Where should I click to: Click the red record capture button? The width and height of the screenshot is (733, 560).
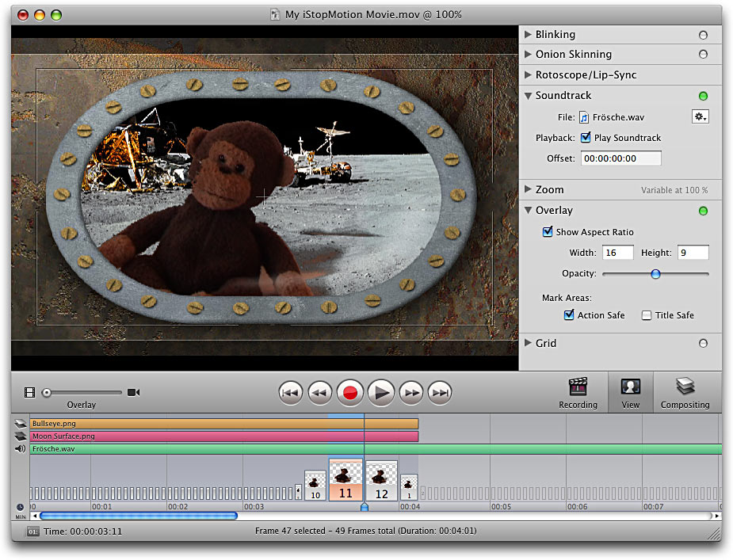350,393
